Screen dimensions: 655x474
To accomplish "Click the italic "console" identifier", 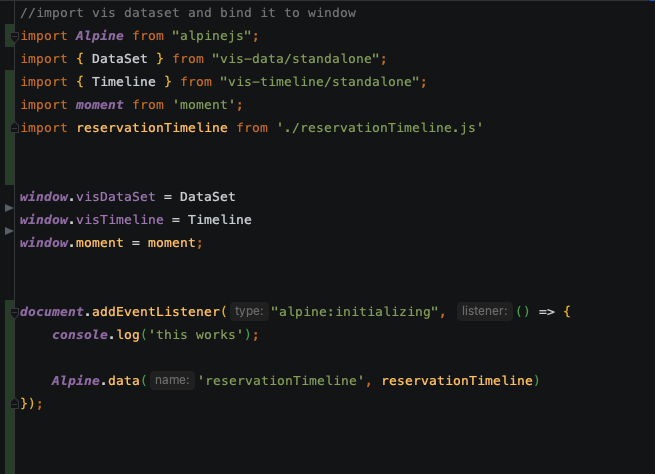I will coord(80,335).
